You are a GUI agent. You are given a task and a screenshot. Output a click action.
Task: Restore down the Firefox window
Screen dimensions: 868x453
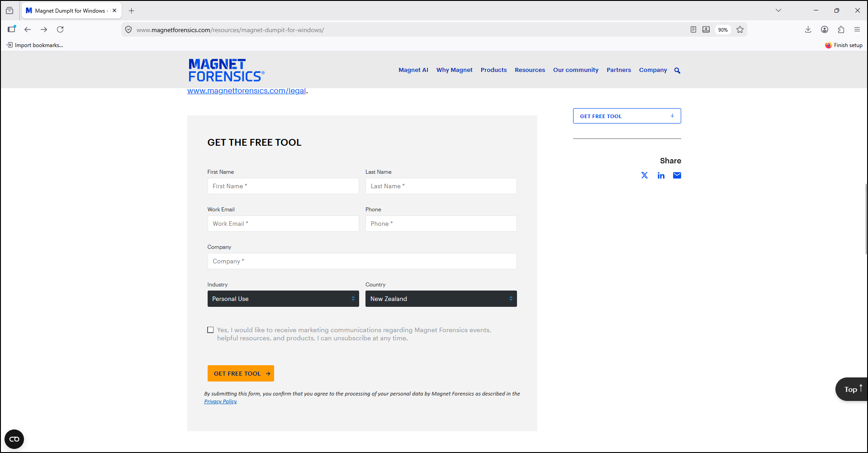tap(837, 10)
